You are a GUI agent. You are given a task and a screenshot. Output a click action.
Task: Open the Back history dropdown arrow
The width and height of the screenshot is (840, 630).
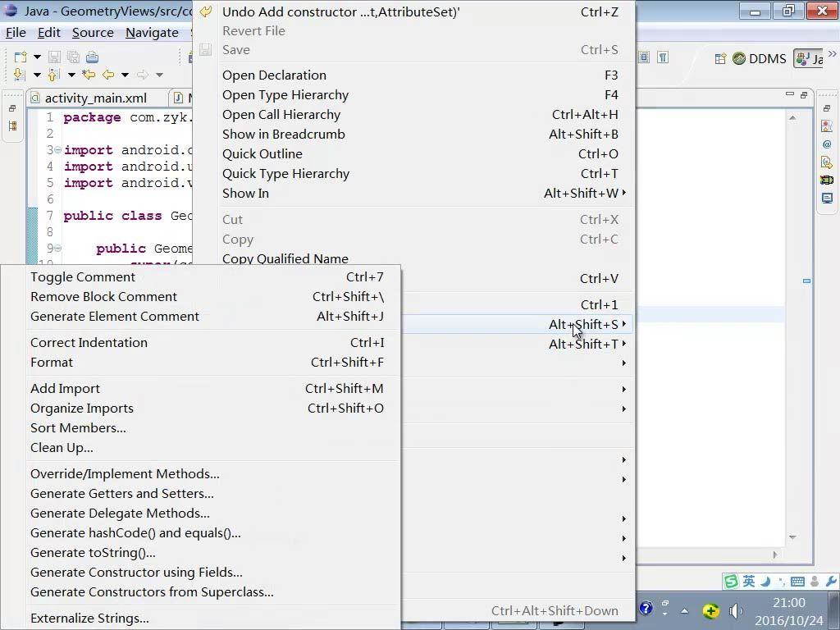click(125, 75)
